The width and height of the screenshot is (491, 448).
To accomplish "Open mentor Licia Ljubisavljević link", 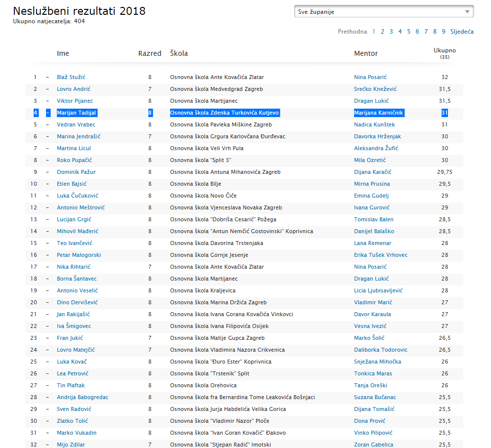I will click(379, 290).
